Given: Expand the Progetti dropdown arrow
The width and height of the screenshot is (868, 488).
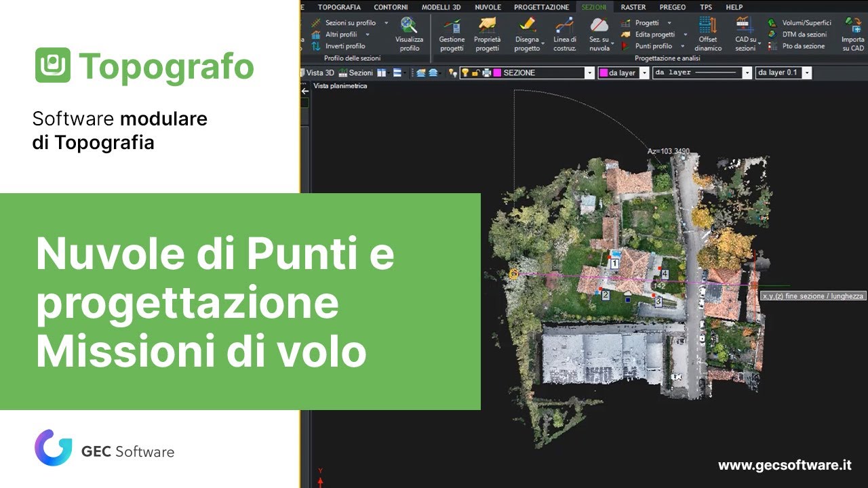Looking at the screenshot, I should (669, 23).
